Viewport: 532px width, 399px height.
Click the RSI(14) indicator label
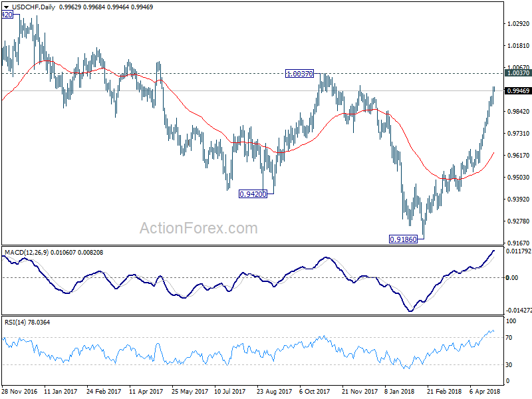point(15,323)
